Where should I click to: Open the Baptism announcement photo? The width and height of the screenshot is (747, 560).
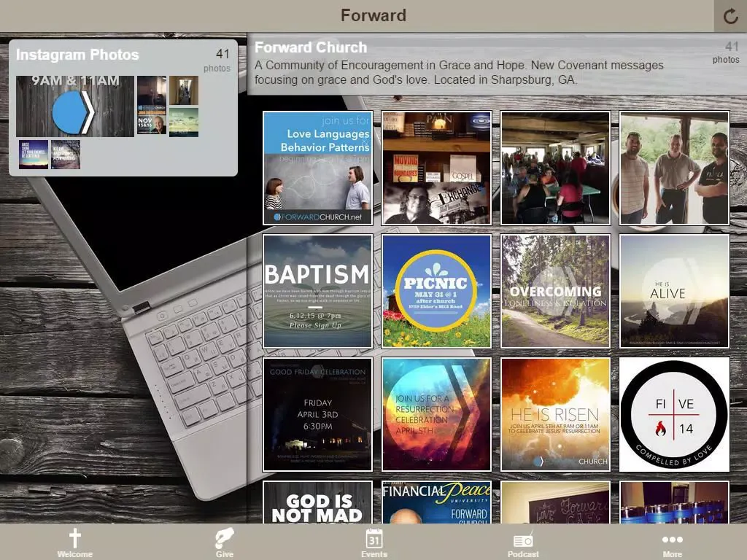click(318, 292)
